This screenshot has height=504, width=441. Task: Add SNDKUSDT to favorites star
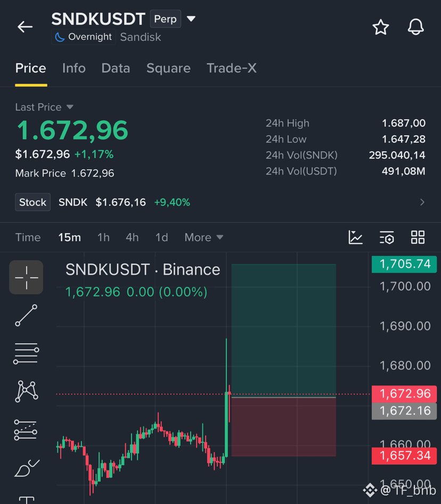point(380,27)
